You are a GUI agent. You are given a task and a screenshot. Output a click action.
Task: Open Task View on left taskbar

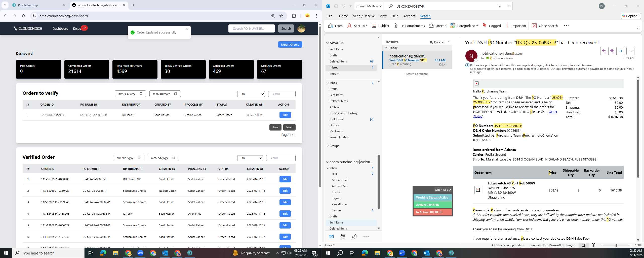click(90, 253)
